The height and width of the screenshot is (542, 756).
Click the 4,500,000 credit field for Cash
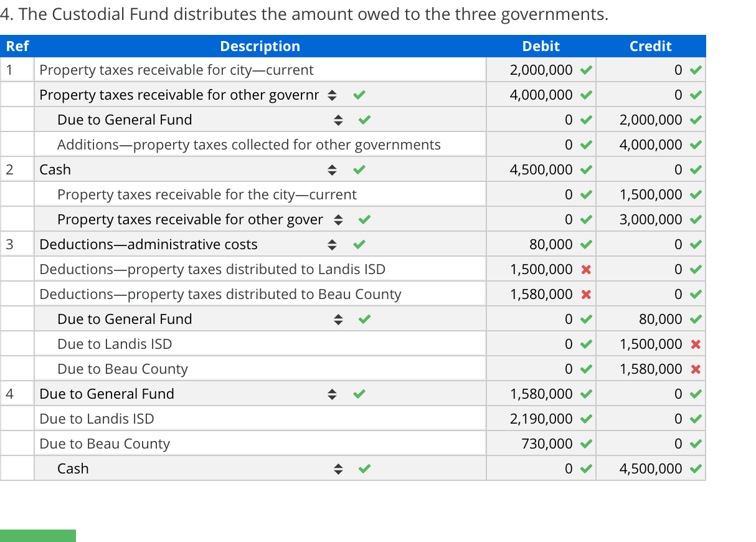pyautogui.click(x=651, y=468)
